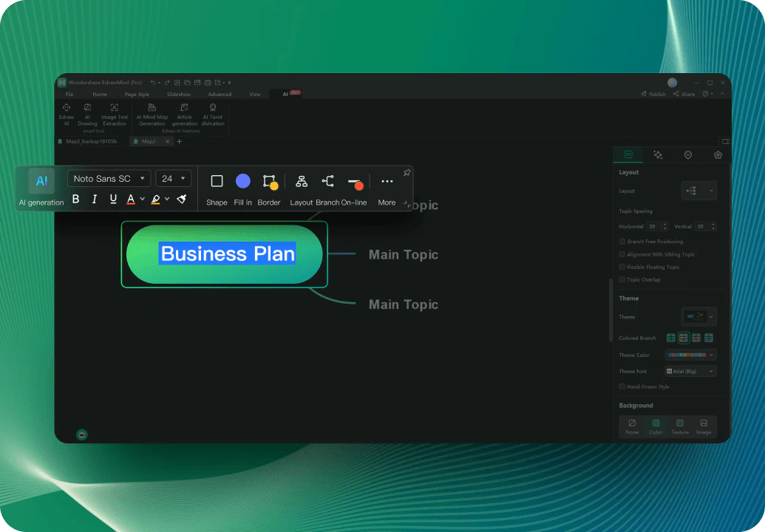Open Layout dropdown in right panel
Screen dimensions: 765x532
pyautogui.click(x=698, y=191)
